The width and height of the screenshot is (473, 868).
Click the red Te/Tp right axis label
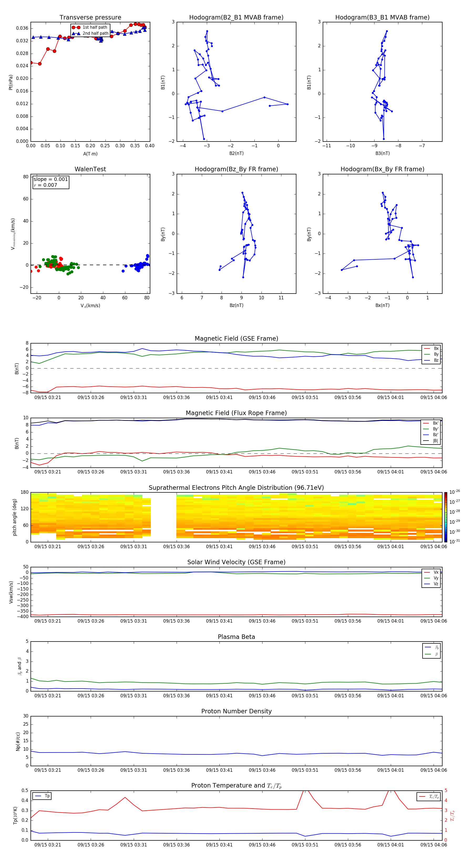[452, 815]
